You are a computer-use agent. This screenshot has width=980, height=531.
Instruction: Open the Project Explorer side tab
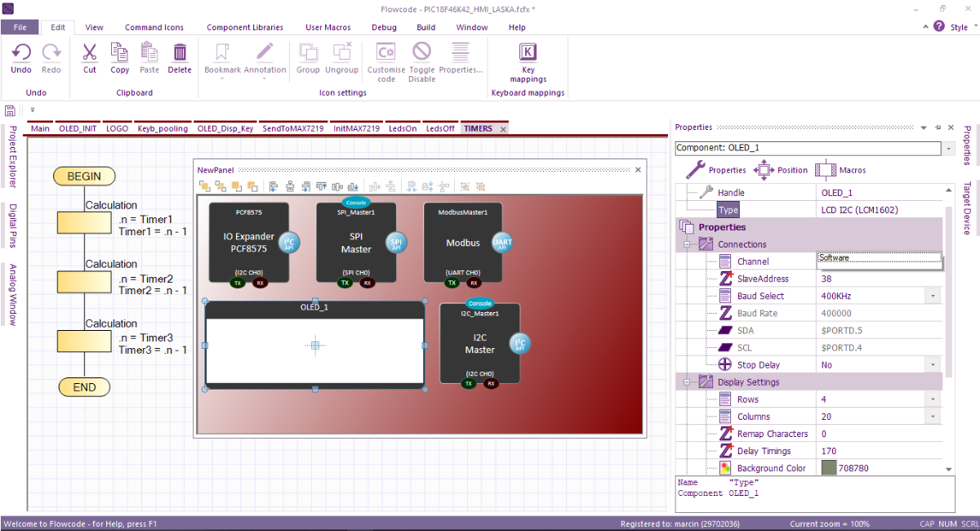tap(12, 157)
